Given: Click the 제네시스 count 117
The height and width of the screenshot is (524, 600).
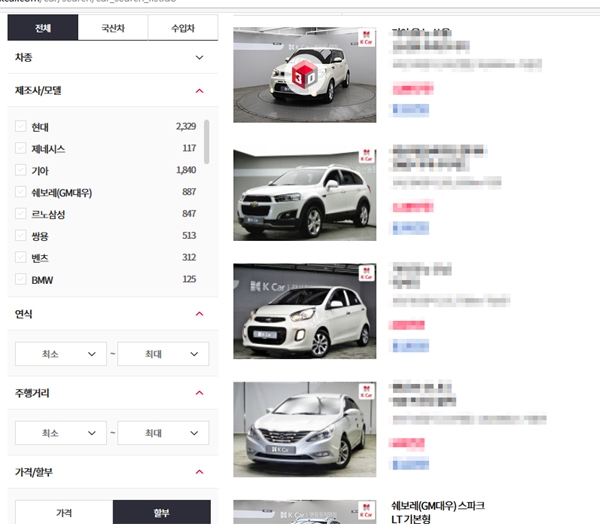Looking at the screenshot, I should [189, 148].
